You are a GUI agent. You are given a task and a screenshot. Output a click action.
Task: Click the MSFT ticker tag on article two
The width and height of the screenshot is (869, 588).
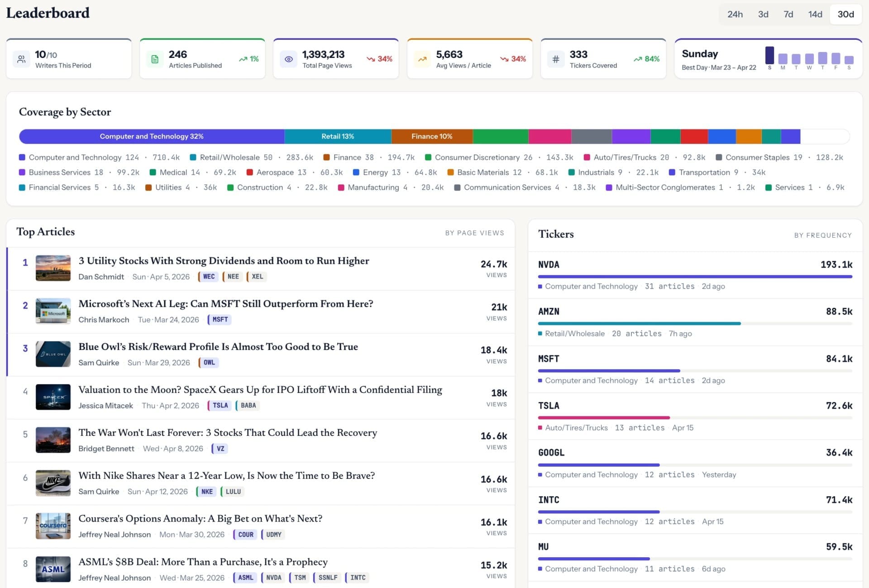(220, 320)
